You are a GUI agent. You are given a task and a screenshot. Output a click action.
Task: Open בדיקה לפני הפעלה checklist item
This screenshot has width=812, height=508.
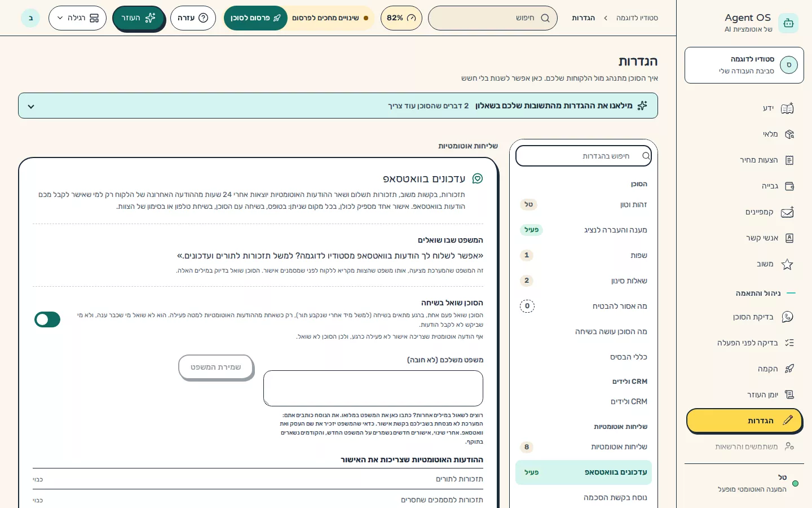744,343
